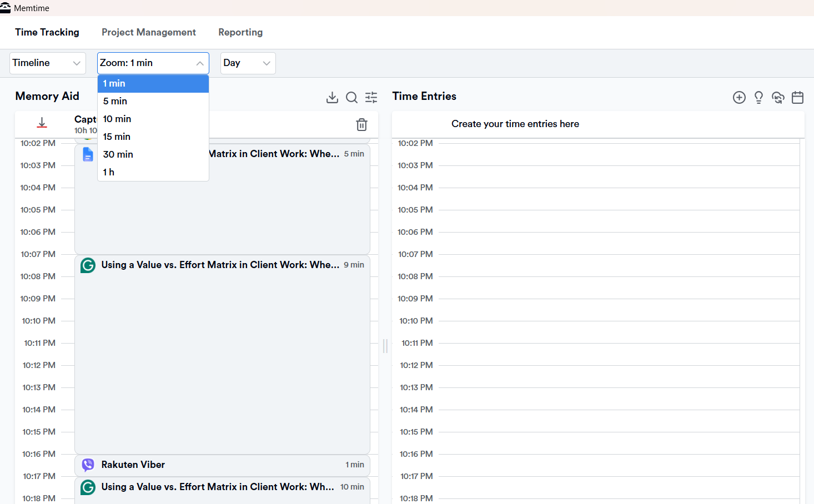Choose 15 min zoom level

click(153, 137)
